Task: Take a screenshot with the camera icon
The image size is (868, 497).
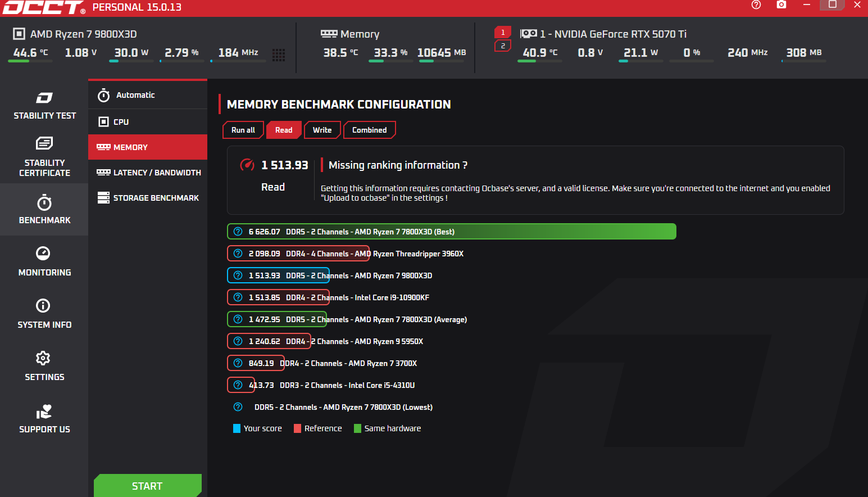Action: (781, 4)
